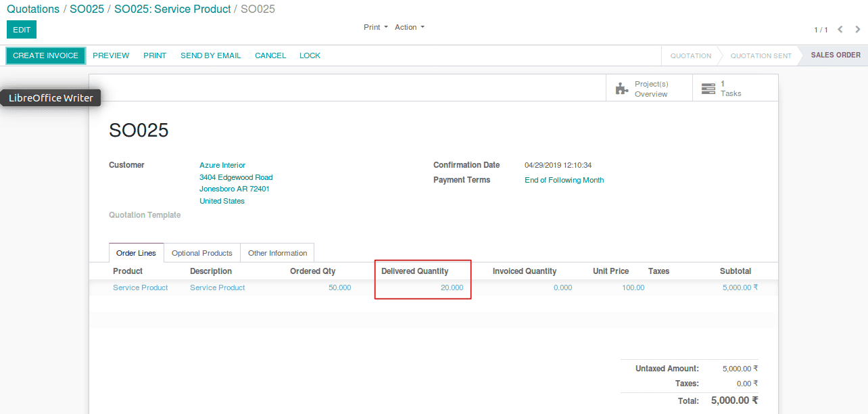The width and height of the screenshot is (868, 414).
Task: Open first SO025 breadcrumb link
Action: [87, 9]
